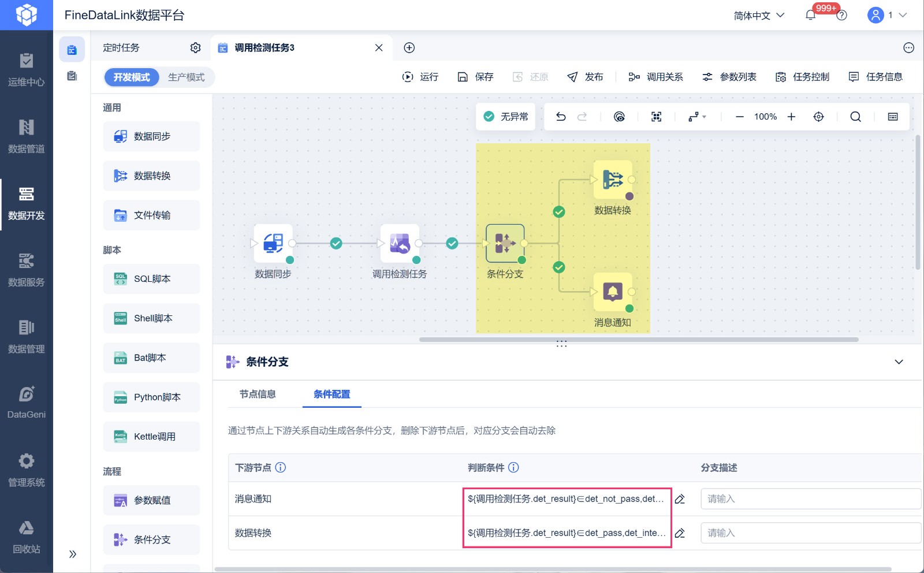
Task: Click the 100% zoom level
Action: coord(765,117)
